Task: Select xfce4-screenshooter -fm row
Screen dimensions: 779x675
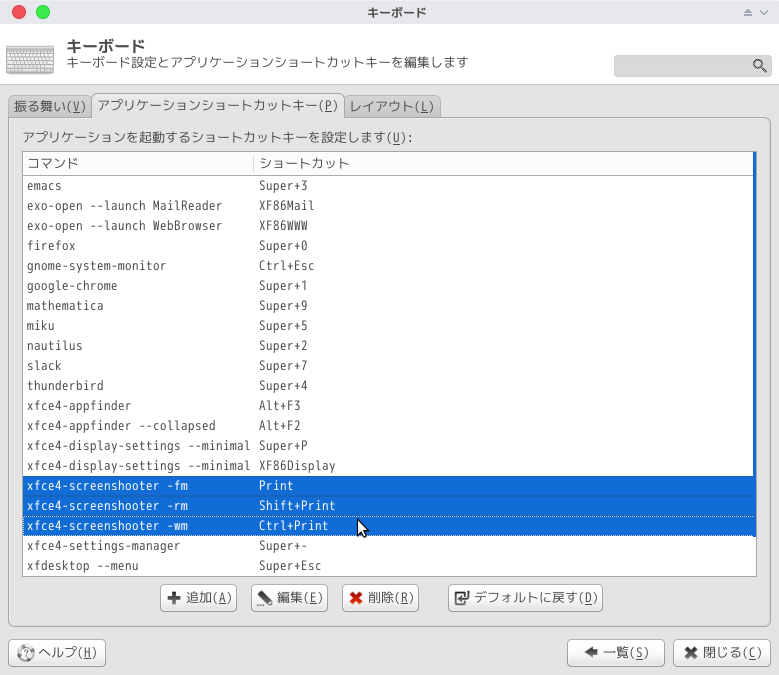Action: coord(390,486)
